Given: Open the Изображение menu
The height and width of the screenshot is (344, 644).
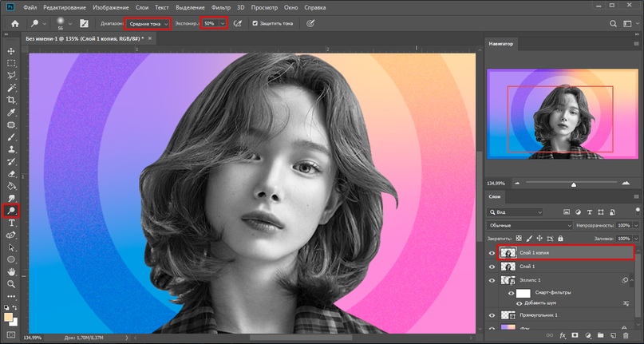Looking at the screenshot, I should 110,7.
